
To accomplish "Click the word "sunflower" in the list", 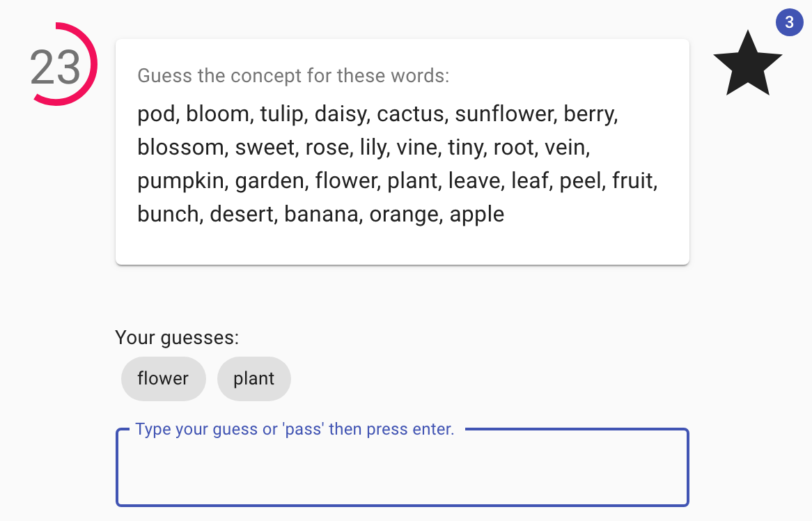I will 504,114.
